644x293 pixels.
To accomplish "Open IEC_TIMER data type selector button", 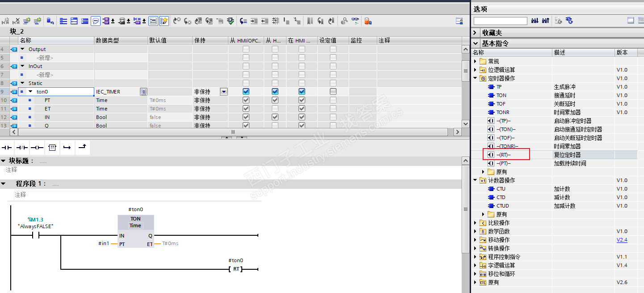I will pos(143,92).
